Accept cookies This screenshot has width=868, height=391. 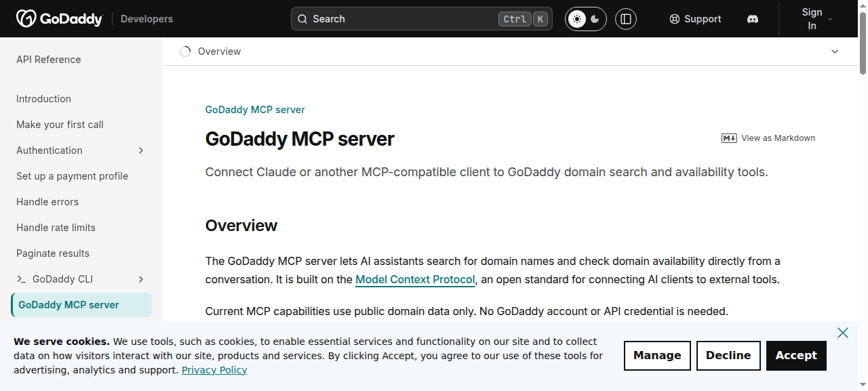pos(796,356)
